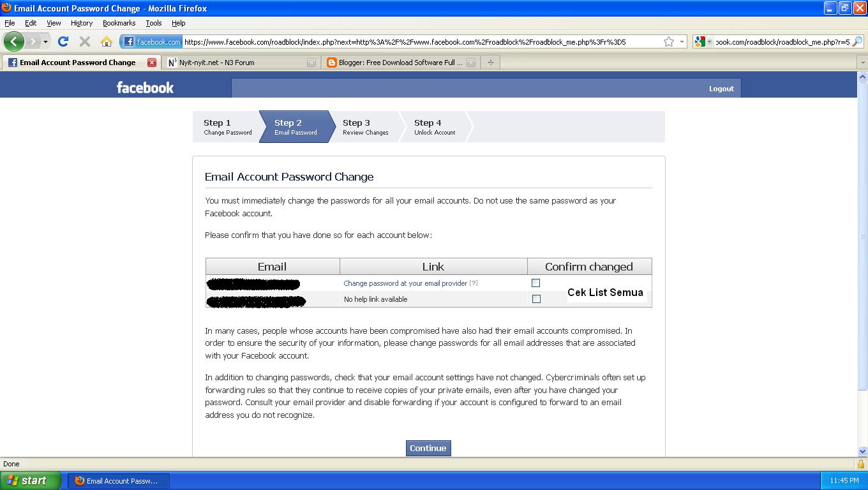
Task: Open the Edit menu
Action: [31, 23]
